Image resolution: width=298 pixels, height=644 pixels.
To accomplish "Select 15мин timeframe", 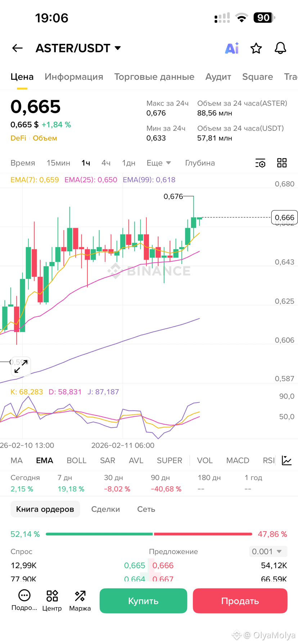I will pos(58,163).
